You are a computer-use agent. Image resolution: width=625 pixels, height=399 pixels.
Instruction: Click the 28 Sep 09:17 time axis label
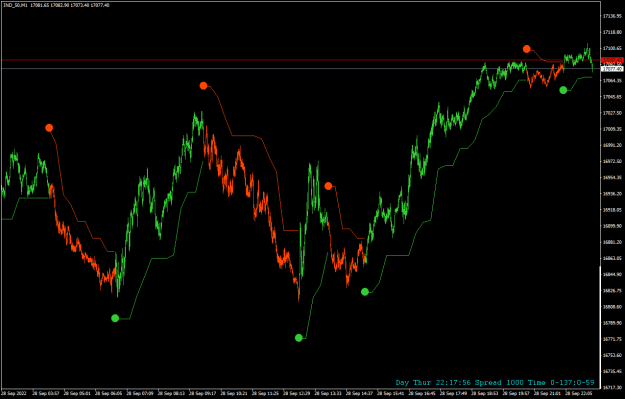click(202, 394)
